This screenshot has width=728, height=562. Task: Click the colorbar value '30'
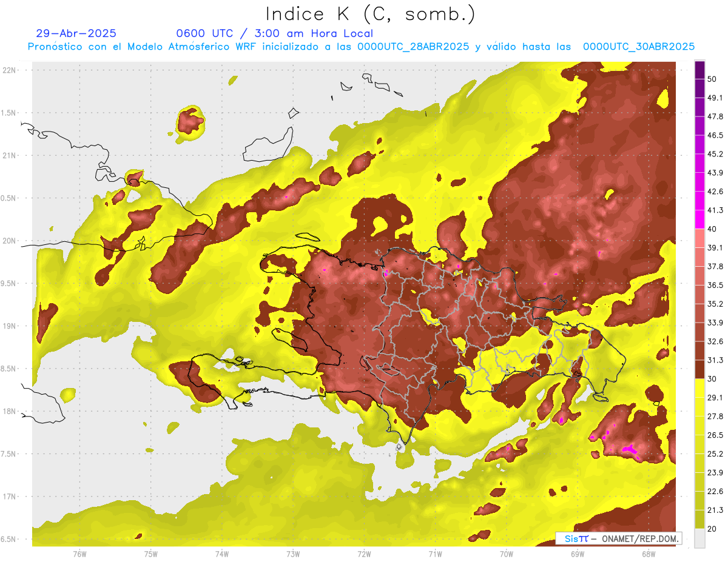point(712,379)
